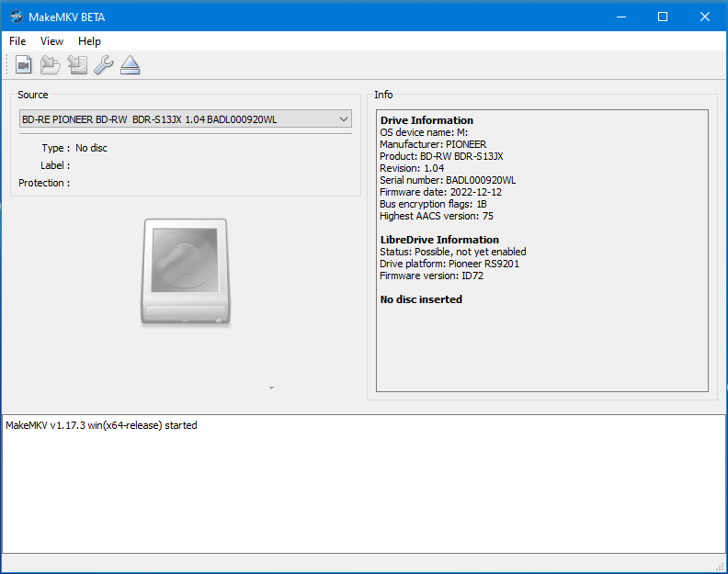The width and height of the screenshot is (728, 574).
Task: Open the File menu
Action: 17,41
